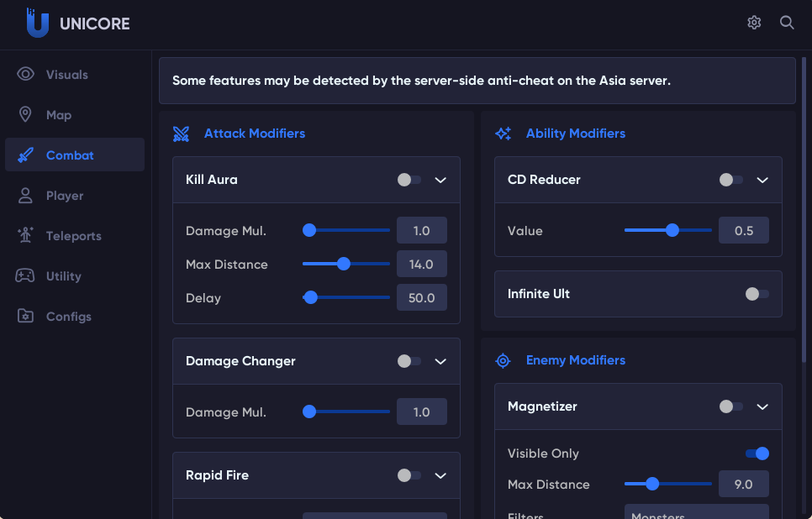Click the 14.0 Max Distance field
The height and width of the screenshot is (519, 812).
[x=421, y=264]
